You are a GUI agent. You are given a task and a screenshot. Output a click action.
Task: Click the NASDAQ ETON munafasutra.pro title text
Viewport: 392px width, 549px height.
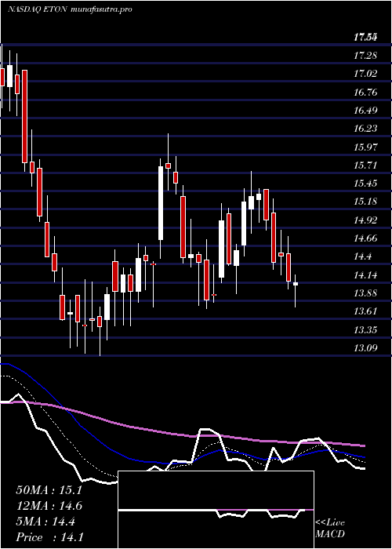pyautogui.click(x=69, y=9)
